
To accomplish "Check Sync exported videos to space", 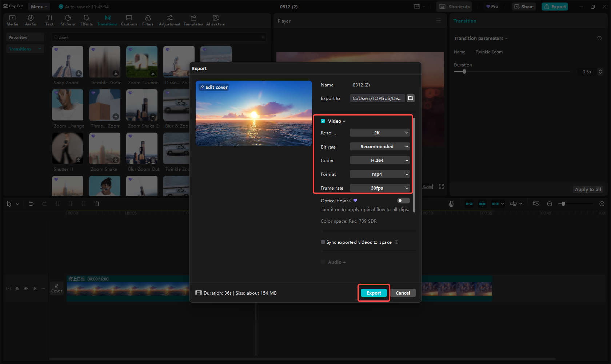I will pyautogui.click(x=323, y=242).
